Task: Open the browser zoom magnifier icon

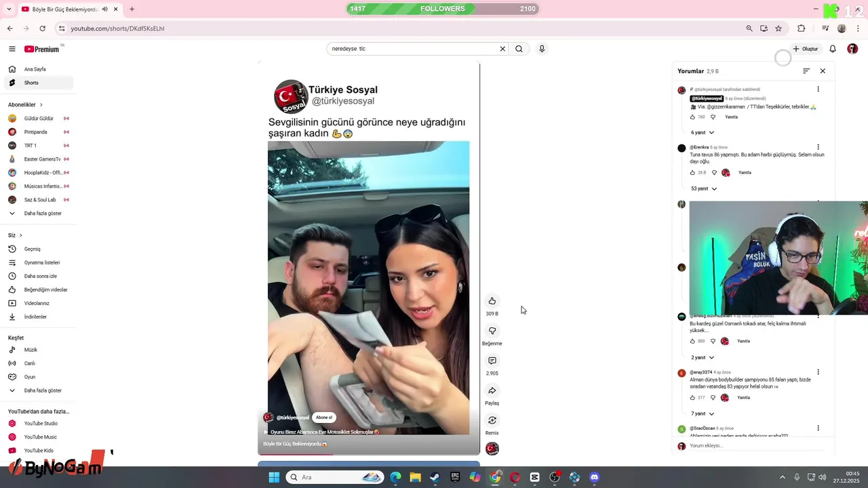Action: tap(749, 28)
